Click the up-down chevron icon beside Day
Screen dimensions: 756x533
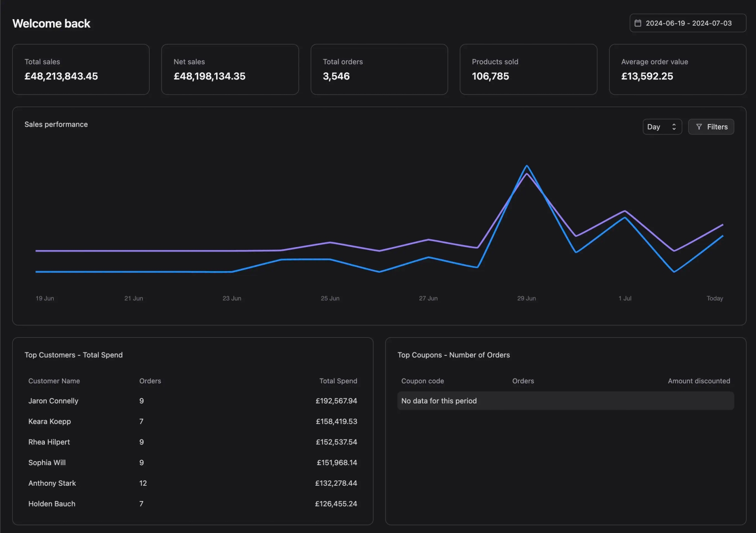point(674,127)
